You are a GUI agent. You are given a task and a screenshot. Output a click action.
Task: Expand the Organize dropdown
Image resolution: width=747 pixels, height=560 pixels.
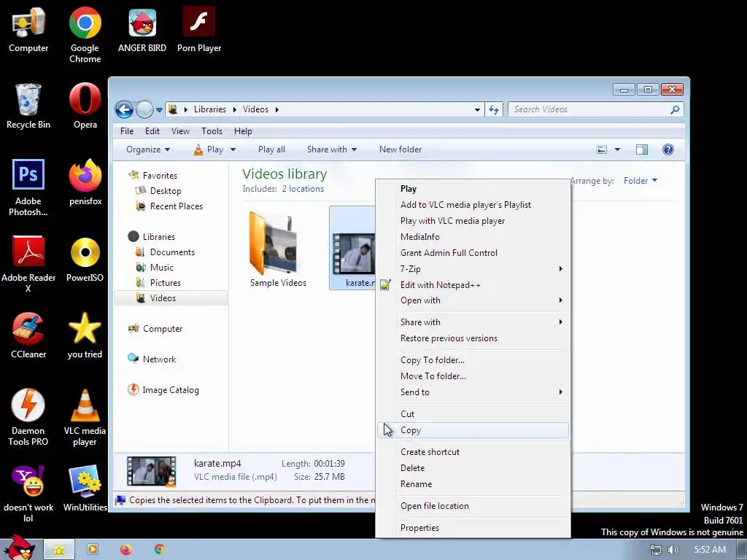pos(147,149)
